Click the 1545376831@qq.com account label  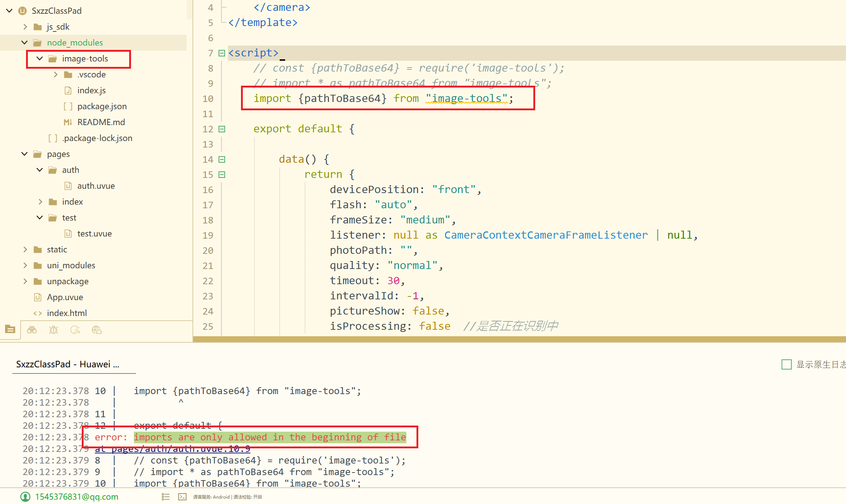coord(77,497)
